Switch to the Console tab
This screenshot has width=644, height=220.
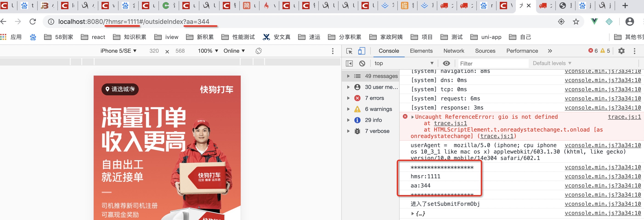coord(389,51)
